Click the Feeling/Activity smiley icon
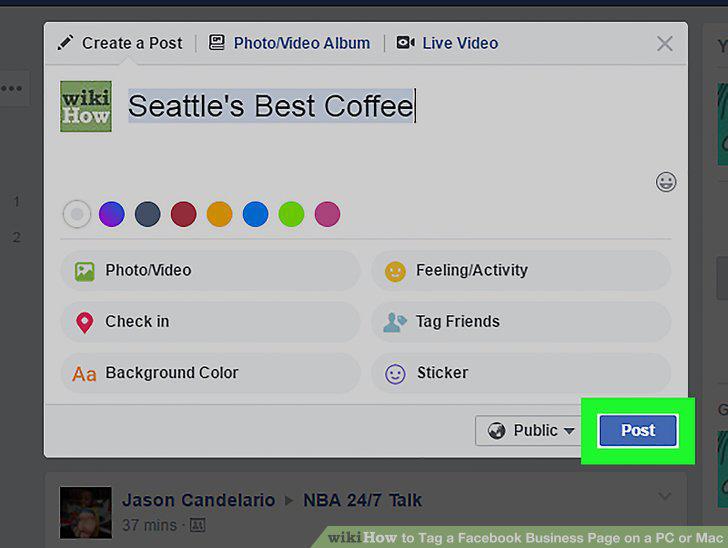The image size is (728, 548). tap(395, 272)
